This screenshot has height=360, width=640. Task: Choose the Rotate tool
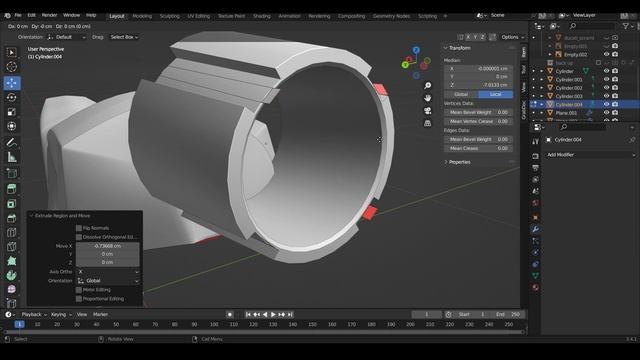11,97
